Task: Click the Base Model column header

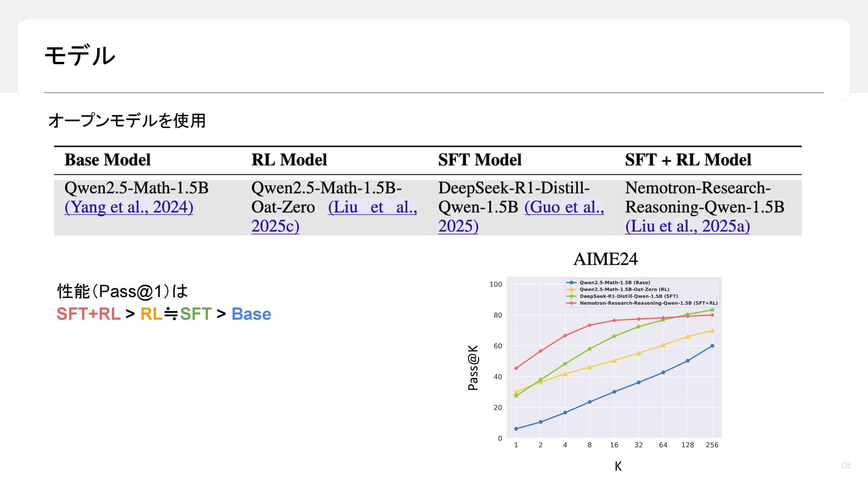Action: pyautogui.click(x=108, y=160)
